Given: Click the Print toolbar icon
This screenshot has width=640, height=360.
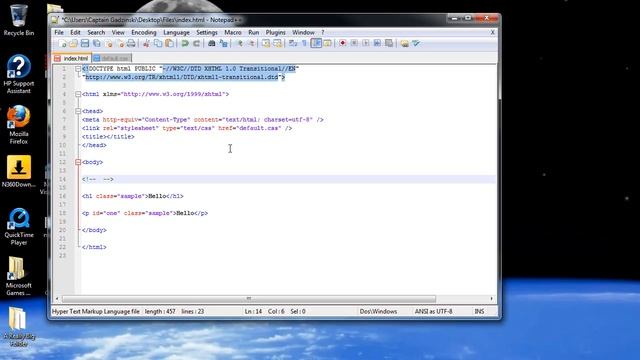Looking at the screenshot, I should coord(131,43).
